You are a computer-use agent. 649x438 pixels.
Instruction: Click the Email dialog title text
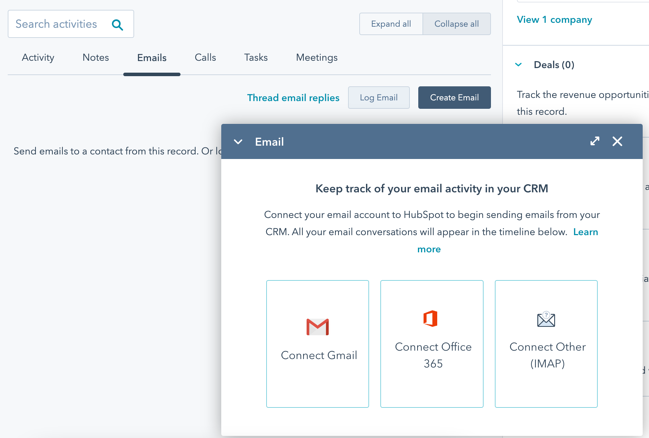click(x=269, y=142)
